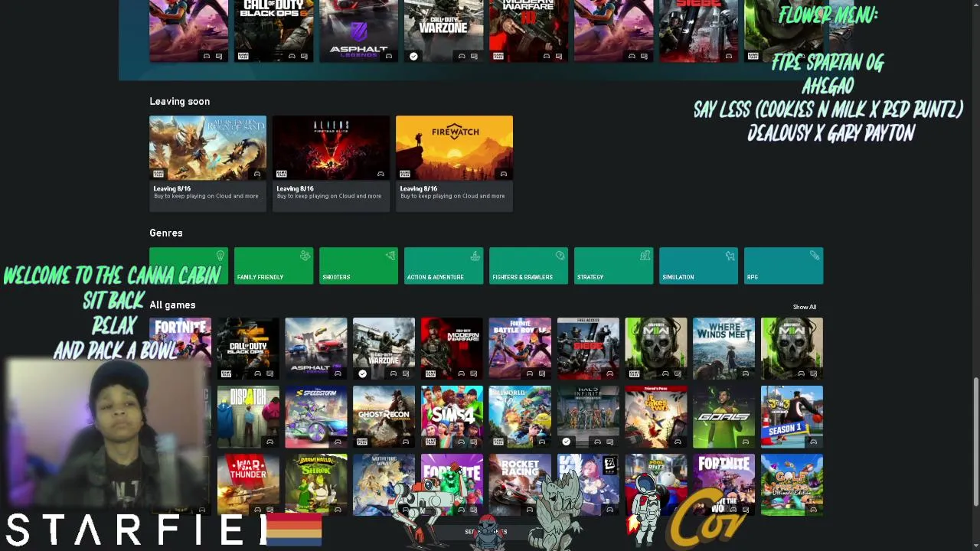Select the RPG genre tile

783,266
